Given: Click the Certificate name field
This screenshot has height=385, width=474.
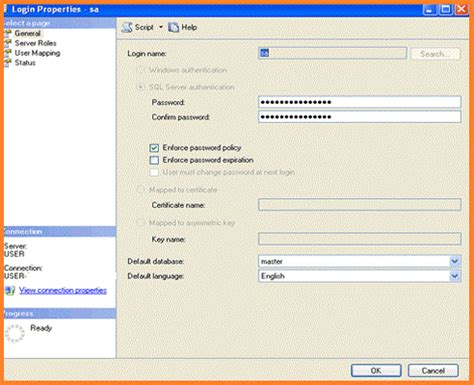Looking at the screenshot, I should (x=360, y=204).
